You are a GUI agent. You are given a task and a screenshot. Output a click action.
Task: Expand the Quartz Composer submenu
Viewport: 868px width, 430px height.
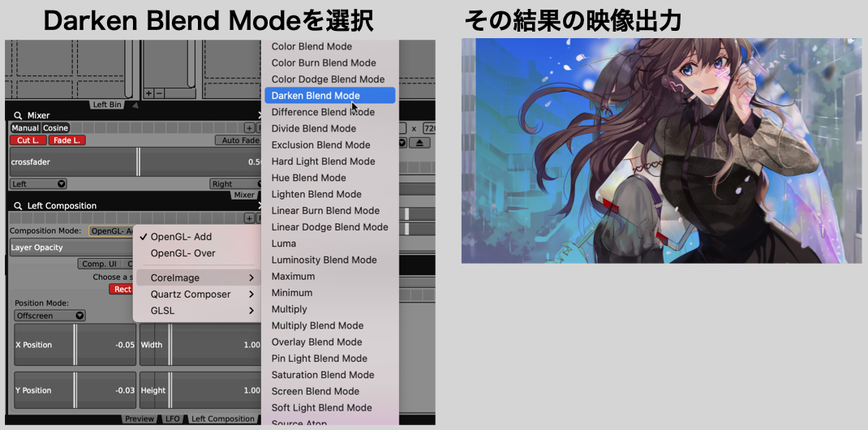pyautogui.click(x=197, y=295)
